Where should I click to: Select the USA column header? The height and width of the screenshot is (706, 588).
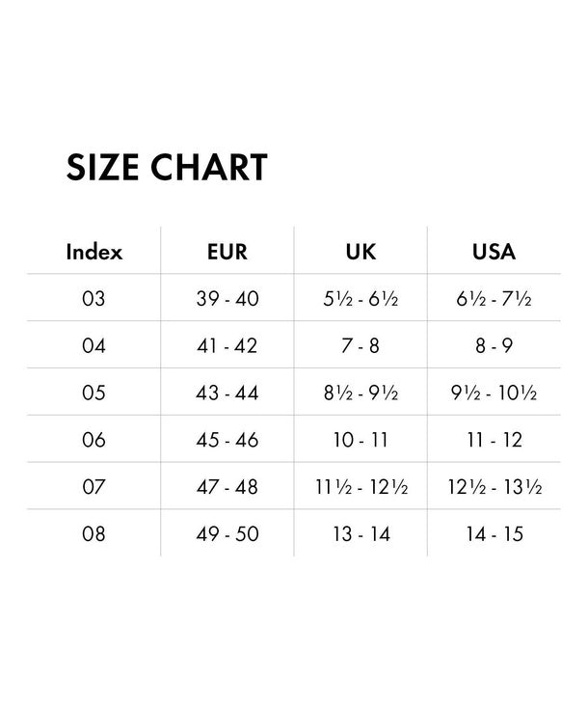494,253
